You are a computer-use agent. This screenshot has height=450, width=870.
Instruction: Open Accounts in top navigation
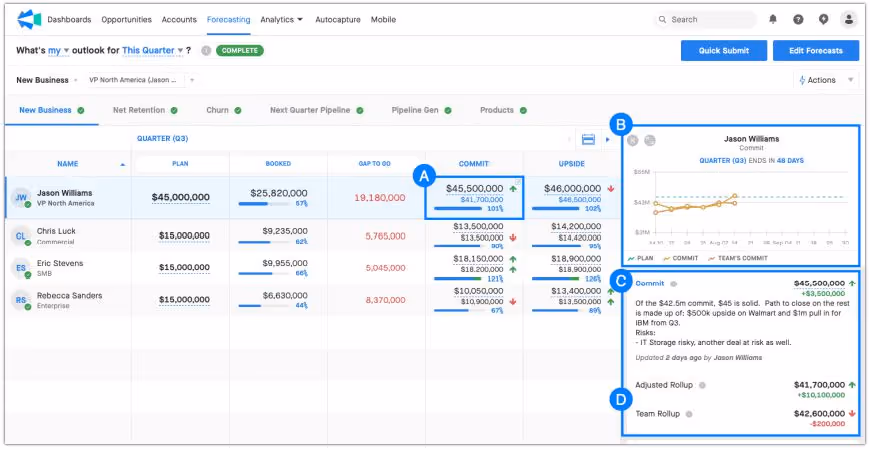point(179,19)
